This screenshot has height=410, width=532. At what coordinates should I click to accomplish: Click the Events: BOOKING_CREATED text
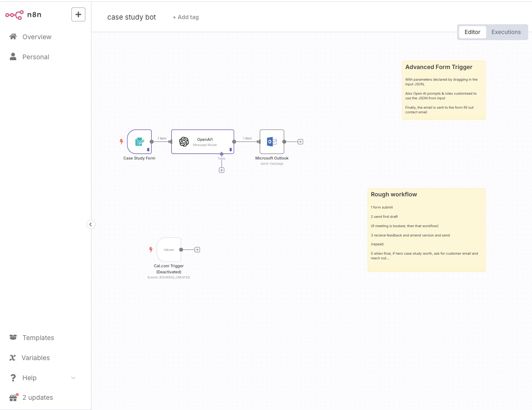click(x=168, y=278)
